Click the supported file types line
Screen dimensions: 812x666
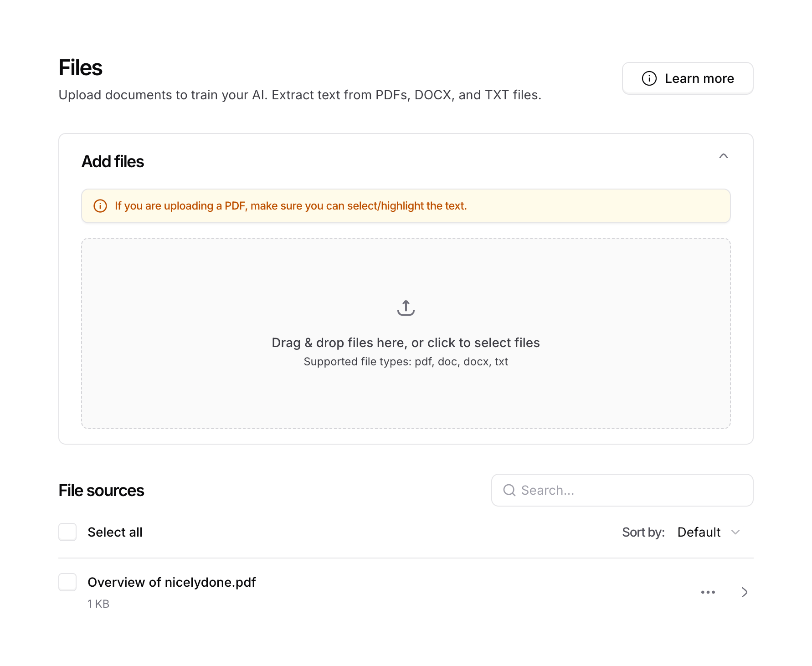pyautogui.click(x=406, y=362)
